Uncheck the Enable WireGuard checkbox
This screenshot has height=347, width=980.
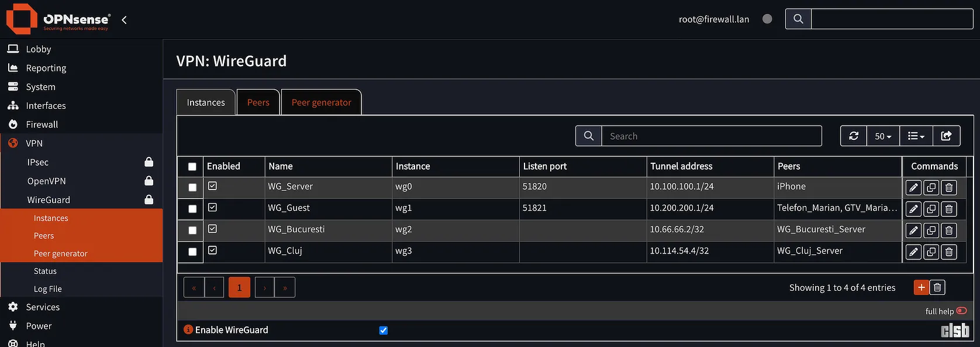tap(384, 331)
